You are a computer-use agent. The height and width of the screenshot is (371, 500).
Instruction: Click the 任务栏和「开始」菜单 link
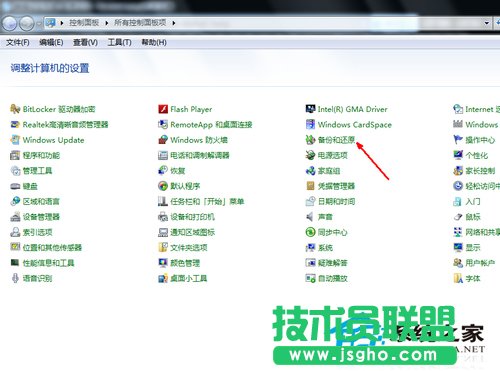click(x=207, y=201)
